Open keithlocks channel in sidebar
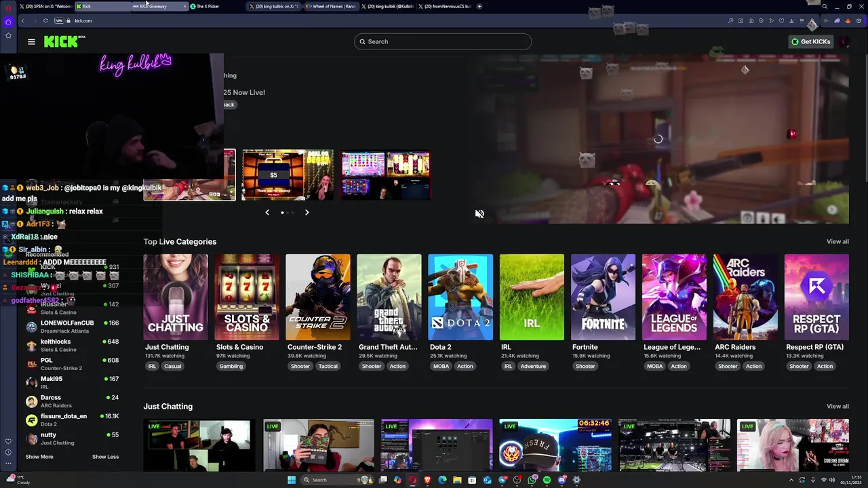This screenshot has width=868, height=488. pos(72,345)
